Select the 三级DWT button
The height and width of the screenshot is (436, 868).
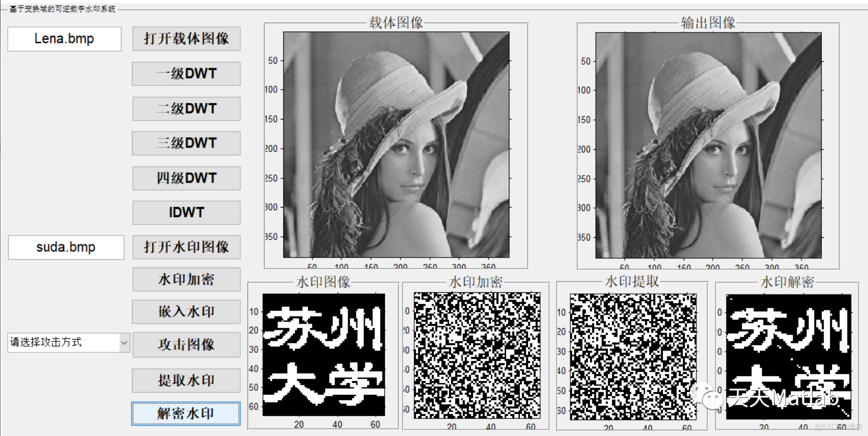(186, 143)
